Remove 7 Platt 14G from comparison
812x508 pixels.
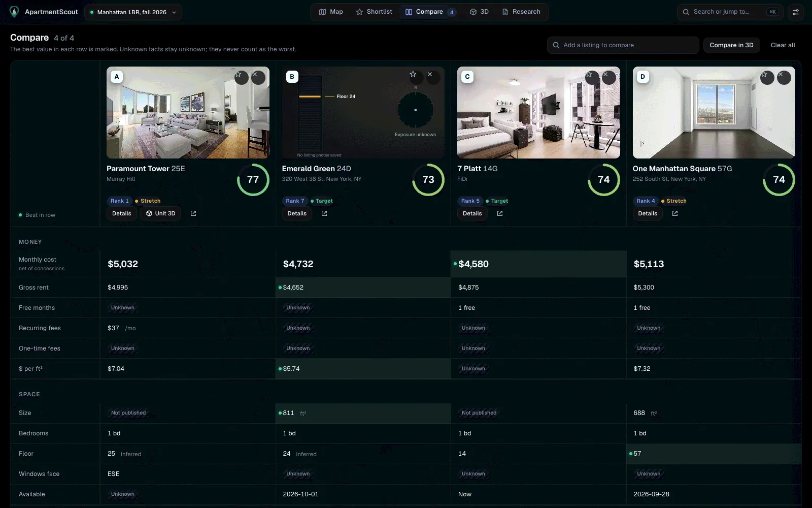(608, 77)
